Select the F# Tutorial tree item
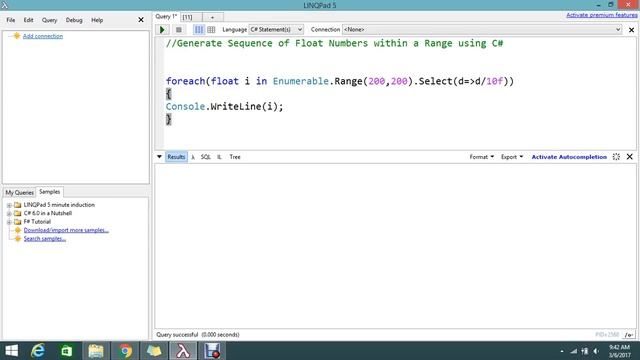 [37, 222]
